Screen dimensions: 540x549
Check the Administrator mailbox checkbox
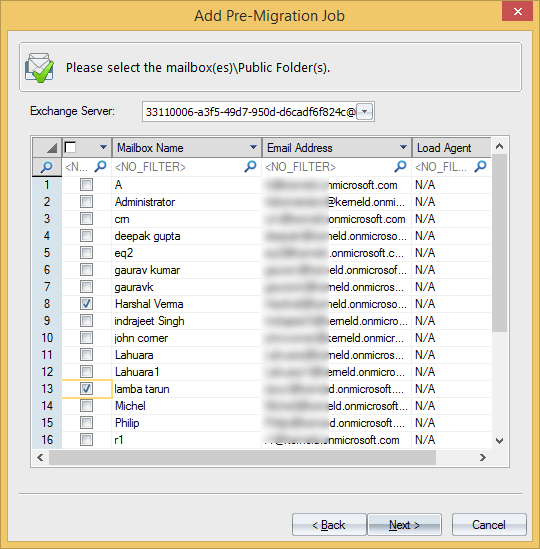point(86,202)
